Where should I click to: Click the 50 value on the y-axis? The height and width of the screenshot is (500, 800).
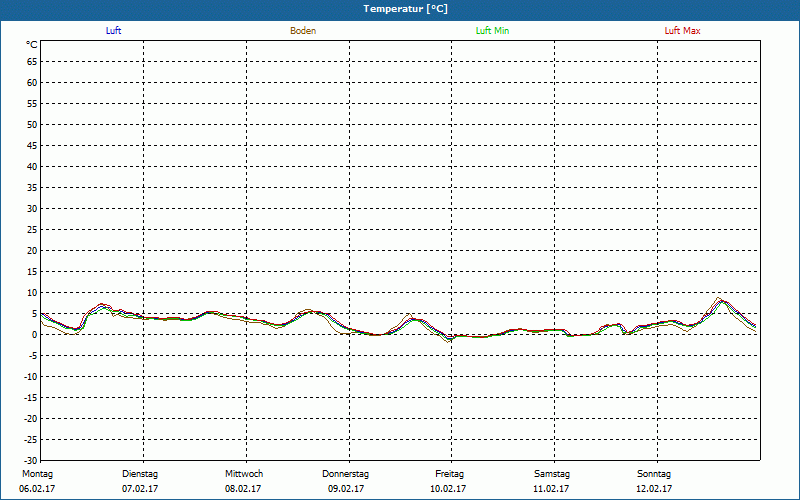tap(32, 124)
